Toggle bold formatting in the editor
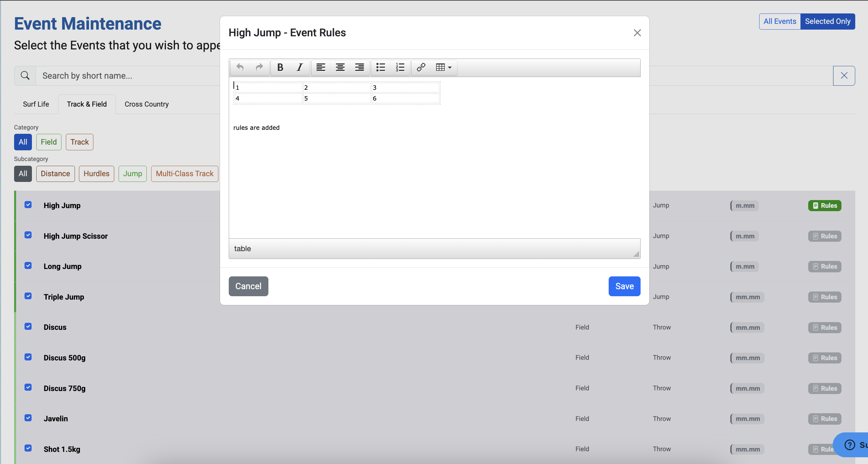The height and width of the screenshot is (464, 868). (280, 68)
